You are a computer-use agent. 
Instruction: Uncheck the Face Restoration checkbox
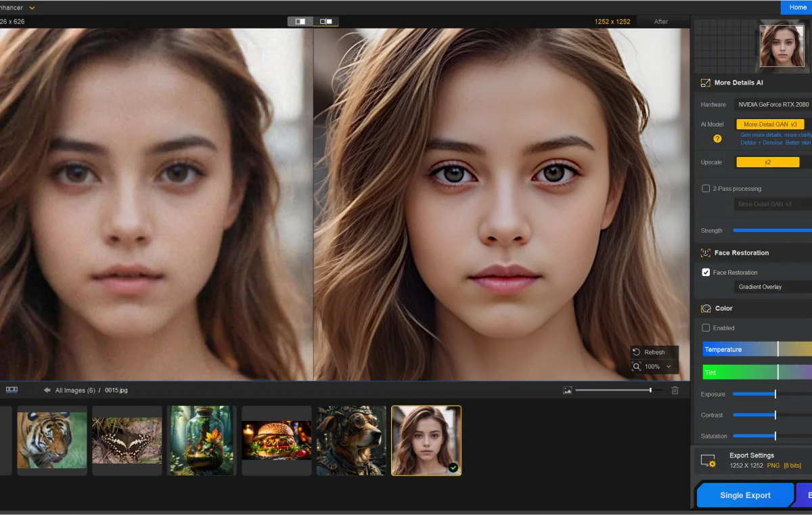(706, 272)
